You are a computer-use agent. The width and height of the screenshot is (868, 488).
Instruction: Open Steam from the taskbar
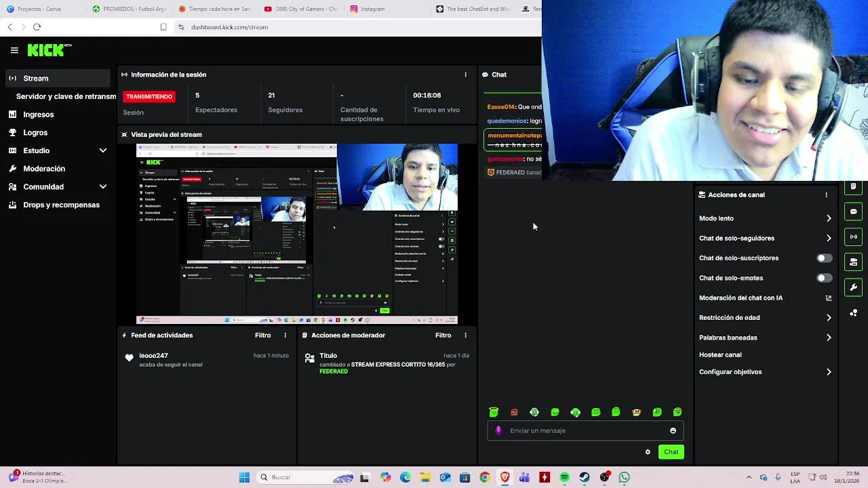pyautogui.click(x=585, y=477)
